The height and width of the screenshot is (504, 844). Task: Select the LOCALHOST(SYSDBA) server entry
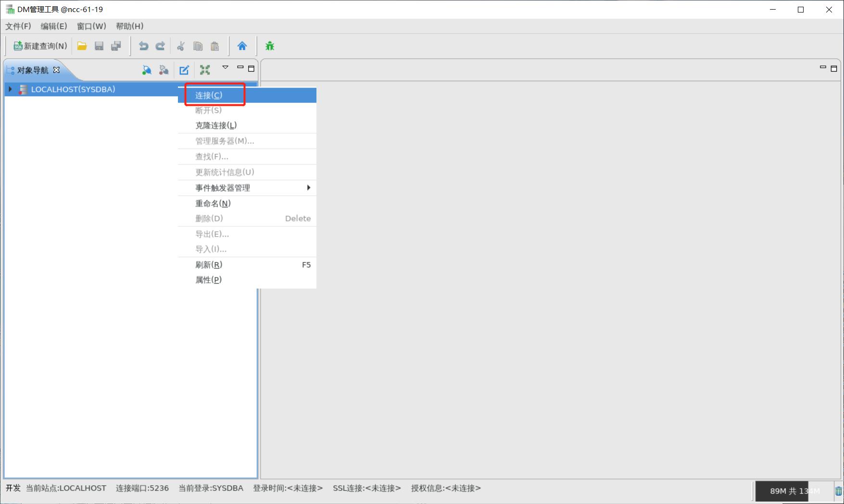click(x=73, y=89)
